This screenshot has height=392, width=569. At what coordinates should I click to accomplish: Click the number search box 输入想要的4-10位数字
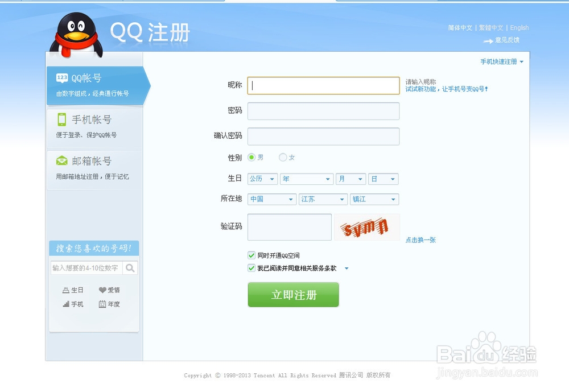click(x=86, y=268)
